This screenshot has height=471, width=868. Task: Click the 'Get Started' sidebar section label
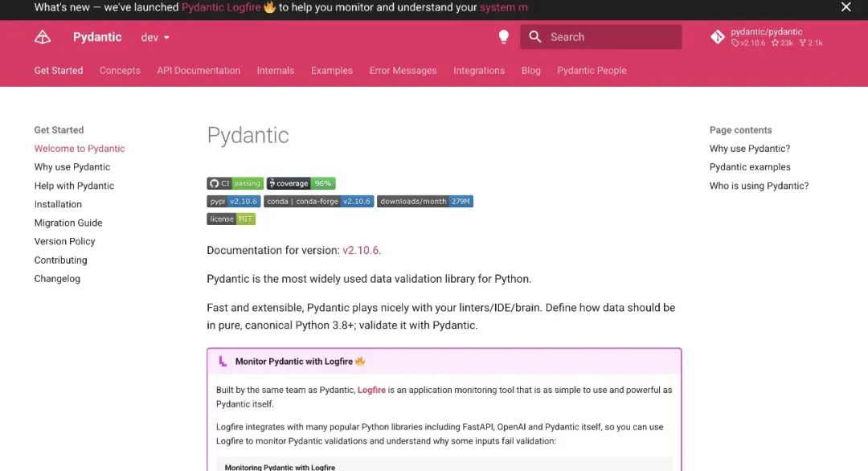pyautogui.click(x=59, y=130)
